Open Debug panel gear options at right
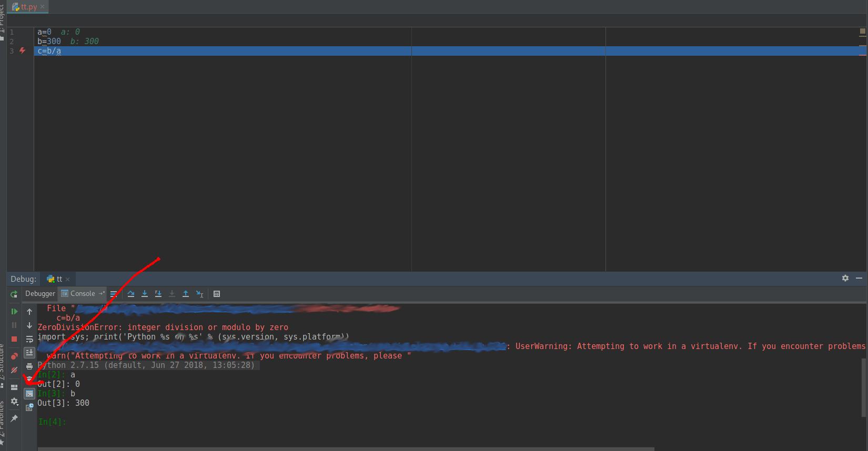The width and height of the screenshot is (868, 451). (845, 278)
